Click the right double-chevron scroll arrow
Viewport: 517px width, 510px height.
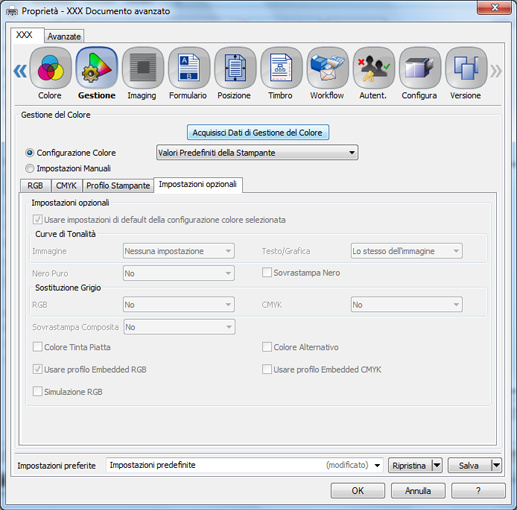(496, 71)
